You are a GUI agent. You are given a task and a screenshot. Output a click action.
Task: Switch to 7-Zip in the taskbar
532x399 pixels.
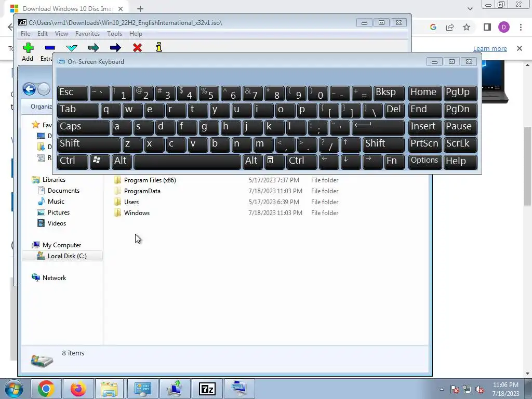point(207,389)
